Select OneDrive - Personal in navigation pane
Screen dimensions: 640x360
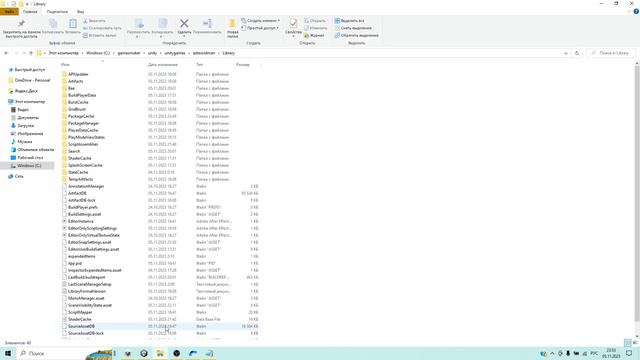[29, 80]
